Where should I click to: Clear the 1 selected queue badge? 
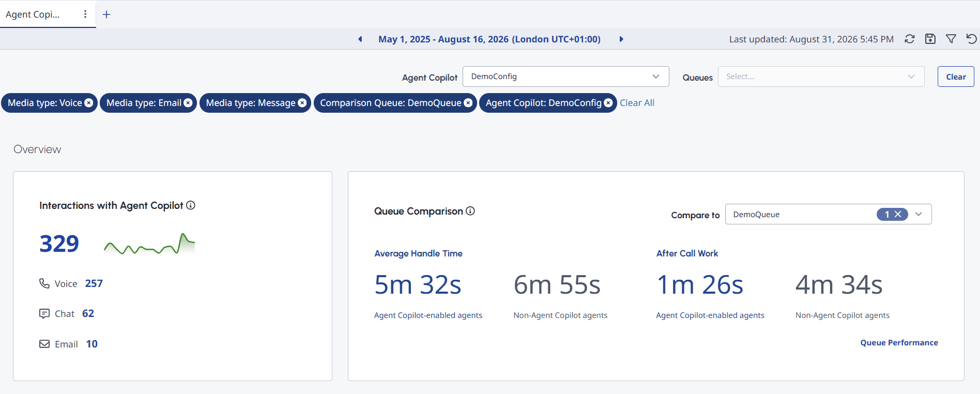click(898, 214)
